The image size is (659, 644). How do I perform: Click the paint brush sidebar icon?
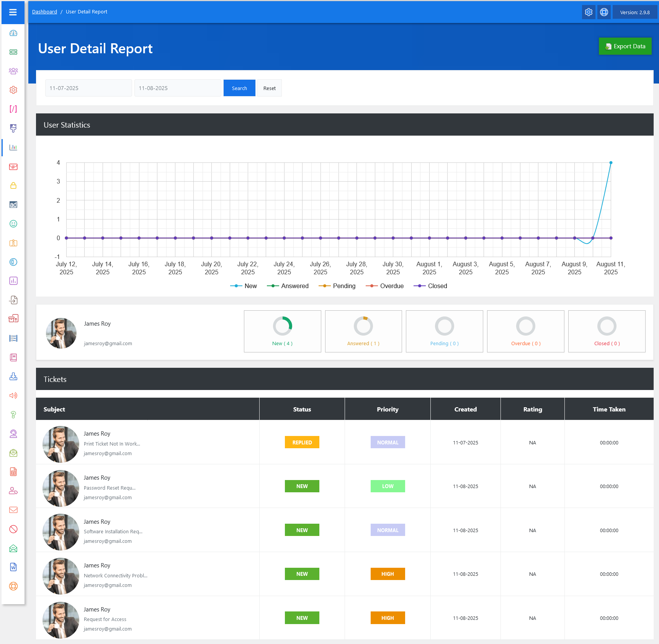coord(13,128)
